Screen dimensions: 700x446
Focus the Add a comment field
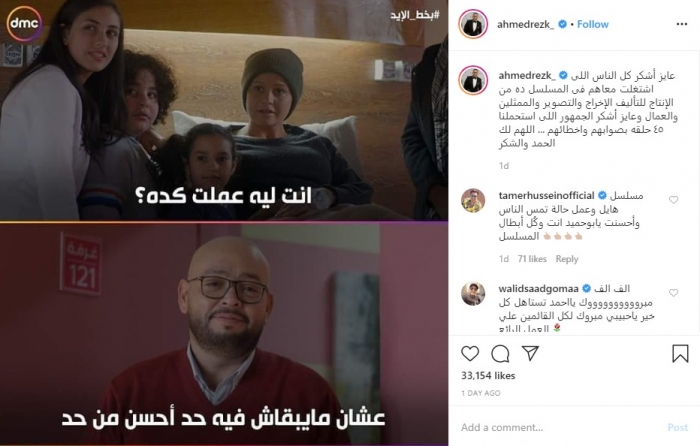tap(560, 427)
